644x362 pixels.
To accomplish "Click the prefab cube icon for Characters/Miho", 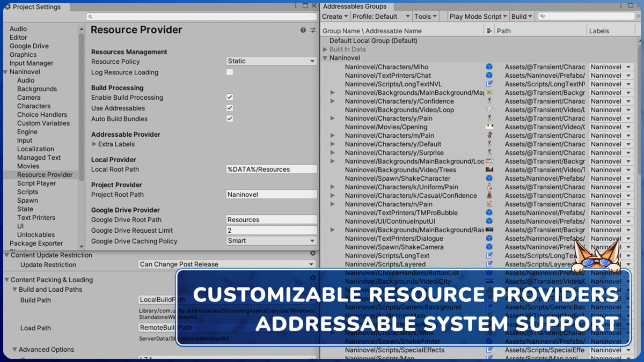I will pos(489,67).
